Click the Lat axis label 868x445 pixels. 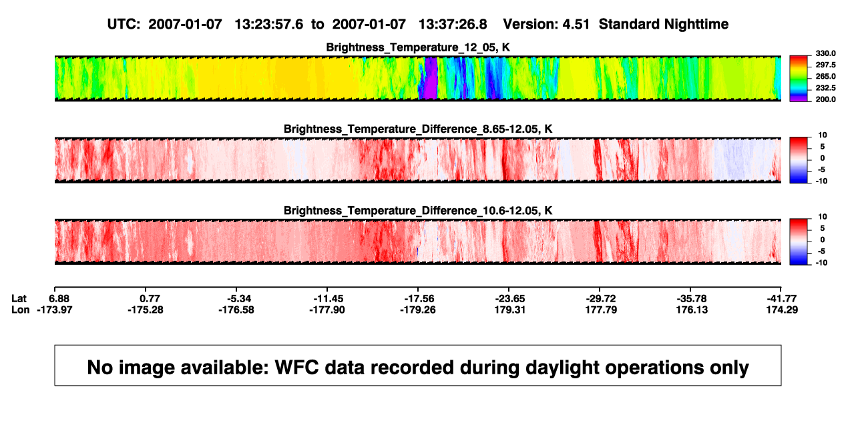point(19,298)
